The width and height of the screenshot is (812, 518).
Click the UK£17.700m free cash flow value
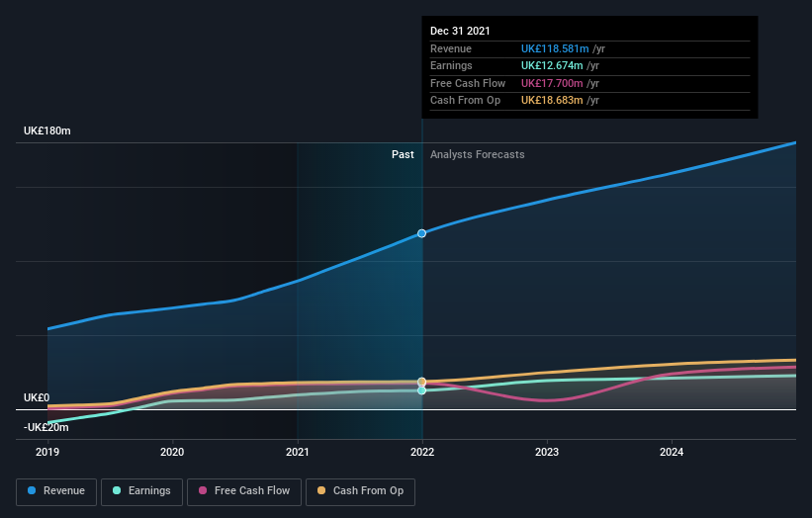coord(552,83)
